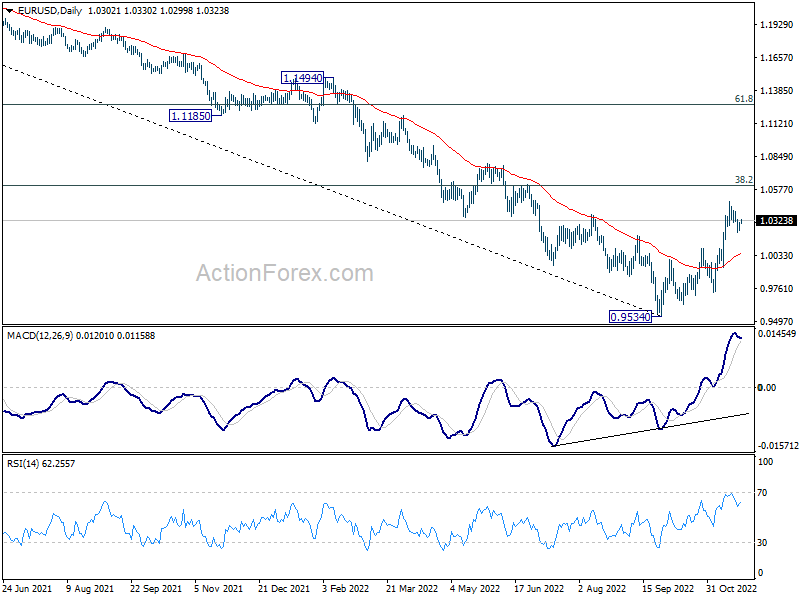The image size is (800, 600).
Task: Click the 1.11850 price label
Action: pyautogui.click(x=190, y=116)
